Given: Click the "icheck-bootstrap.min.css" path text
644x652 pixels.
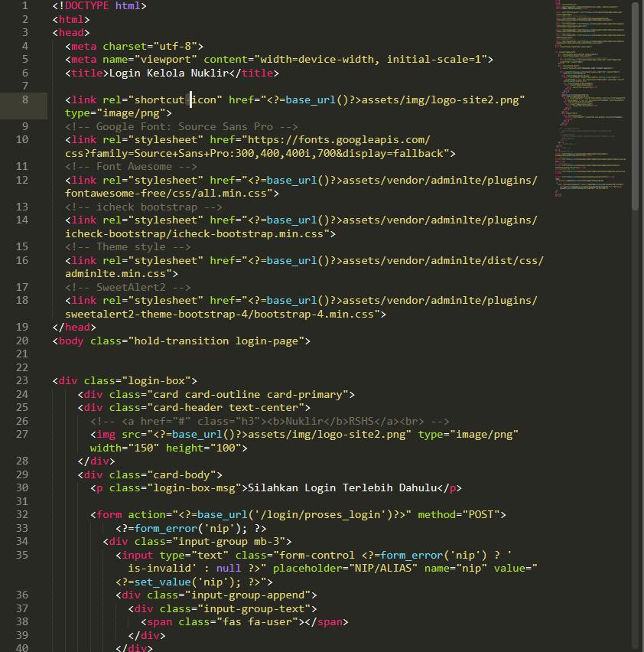Looking at the screenshot, I should (x=248, y=233).
